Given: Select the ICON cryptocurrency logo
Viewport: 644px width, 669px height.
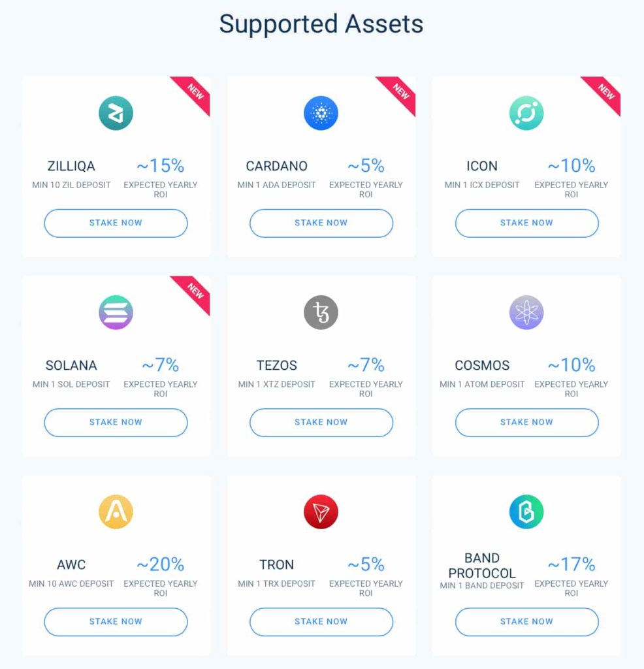Looking at the screenshot, I should click(x=526, y=112).
